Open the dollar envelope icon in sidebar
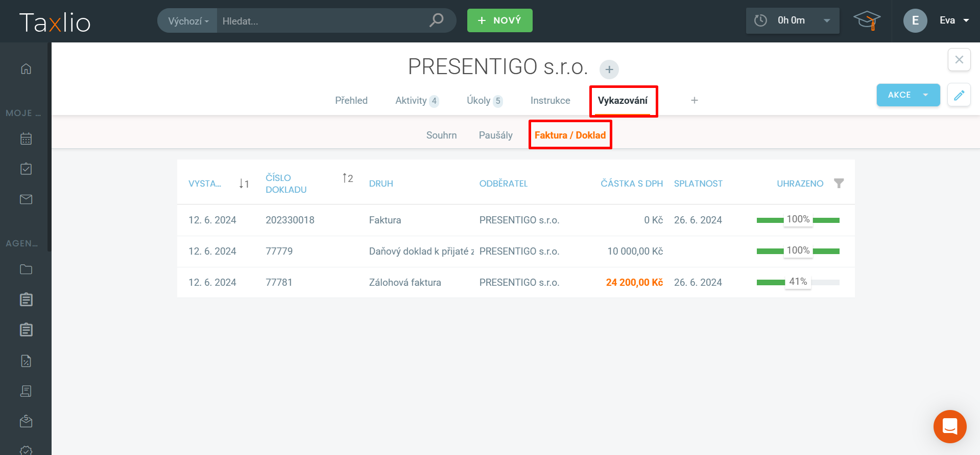 coord(26,421)
